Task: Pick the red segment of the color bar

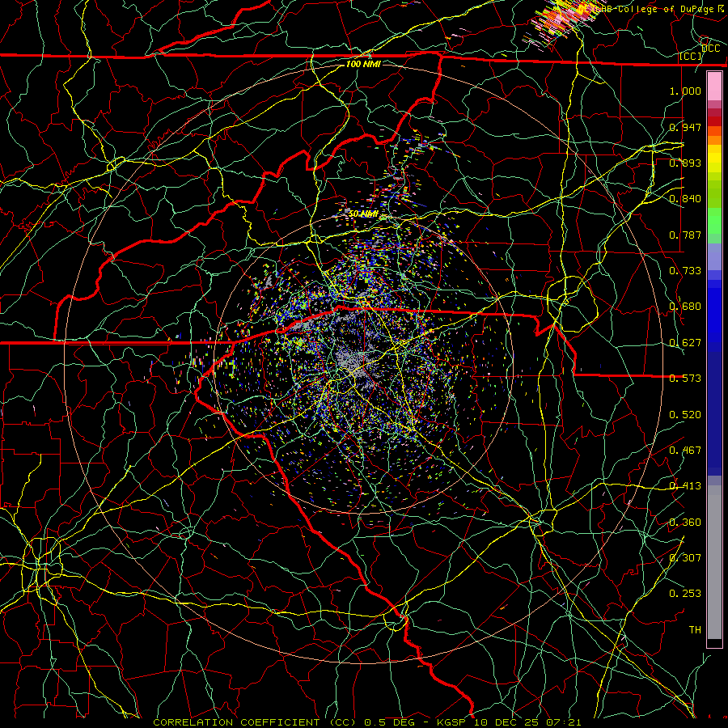Action: coord(714,121)
